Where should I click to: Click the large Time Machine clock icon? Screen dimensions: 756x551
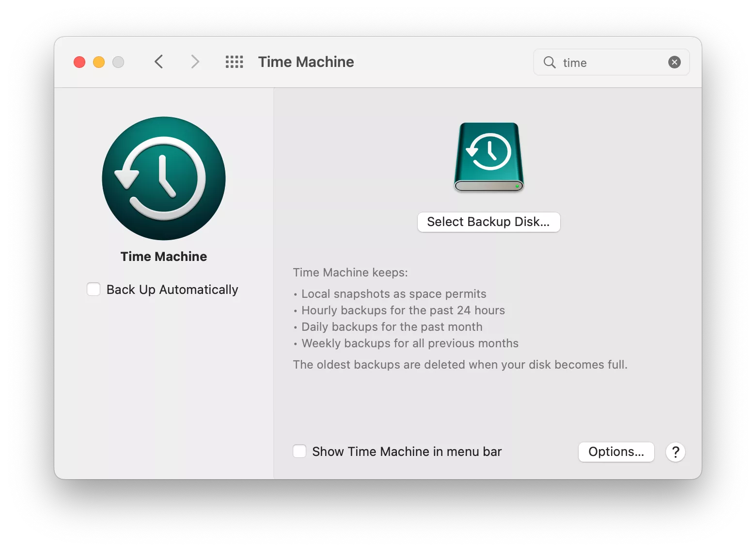(x=164, y=178)
